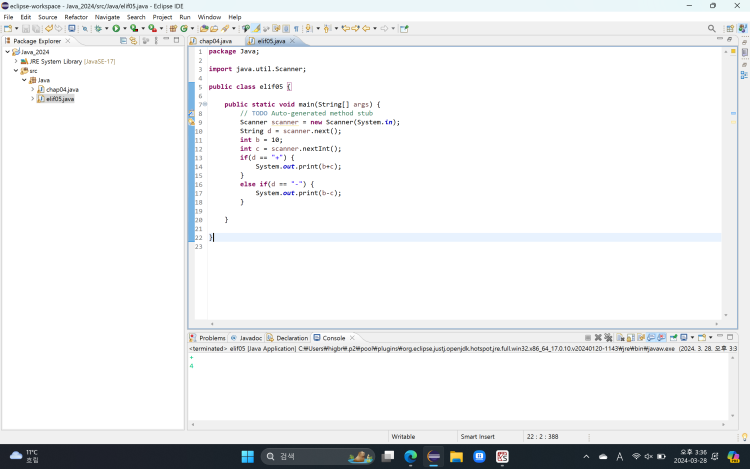The width and height of the screenshot is (750, 469).
Task: Open the Run button dropdown arrow
Action: (x=124, y=29)
